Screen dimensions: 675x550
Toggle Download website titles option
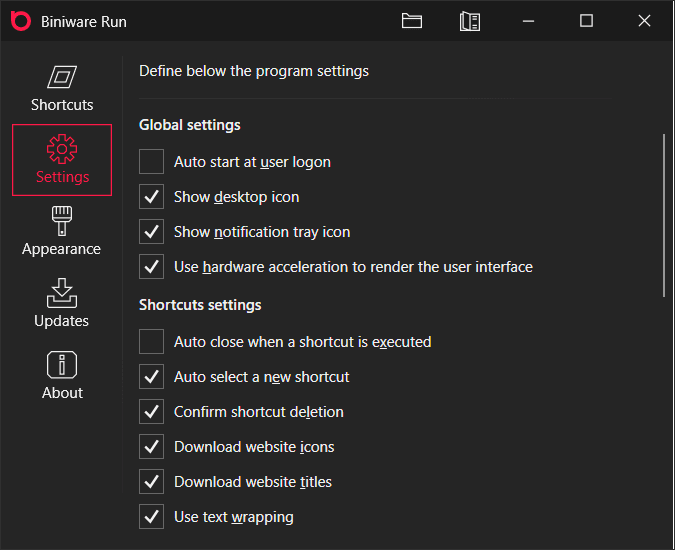(152, 482)
